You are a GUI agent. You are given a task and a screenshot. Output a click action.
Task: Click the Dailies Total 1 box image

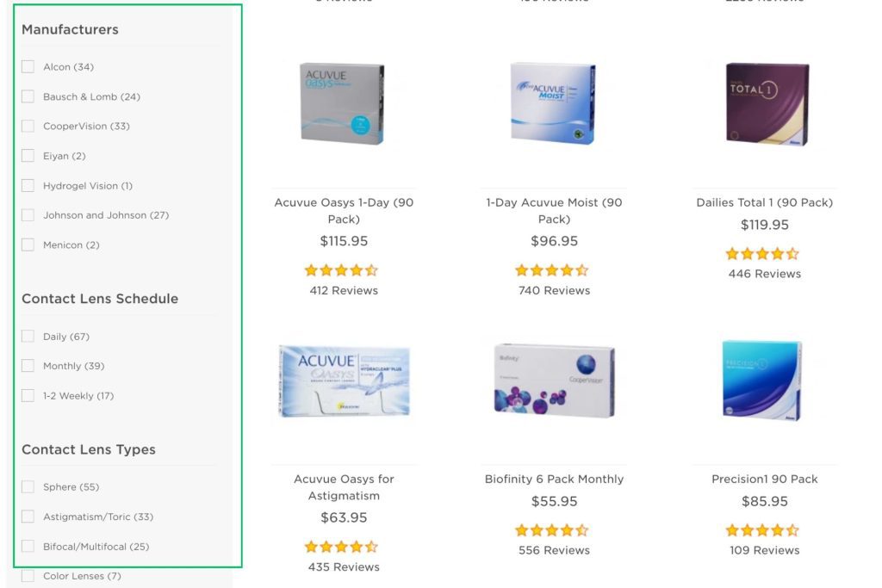click(x=761, y=102)
